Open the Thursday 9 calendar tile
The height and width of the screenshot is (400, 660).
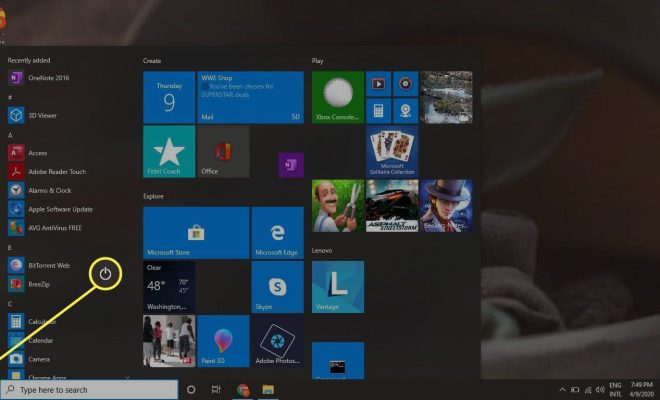(169, 97)
